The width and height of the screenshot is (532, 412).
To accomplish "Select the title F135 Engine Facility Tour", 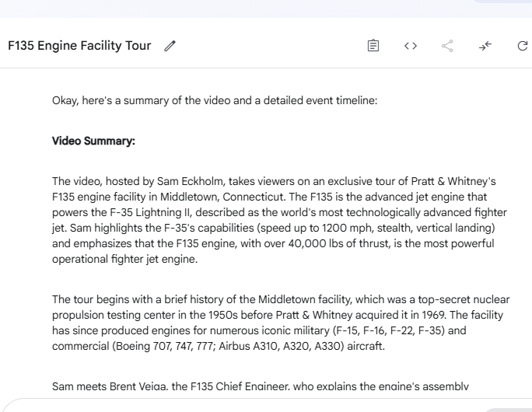I will pos(79,45).
